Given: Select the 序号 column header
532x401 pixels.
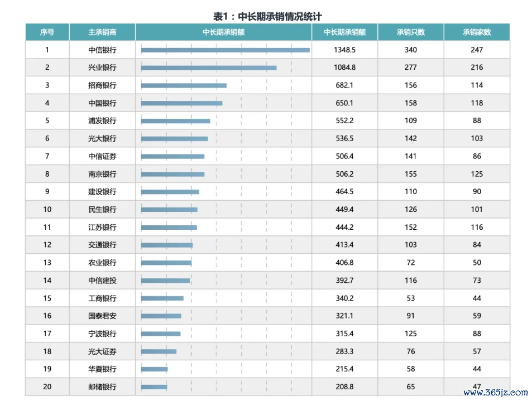Looking at the screenshot, I should (x=47, y=32).
